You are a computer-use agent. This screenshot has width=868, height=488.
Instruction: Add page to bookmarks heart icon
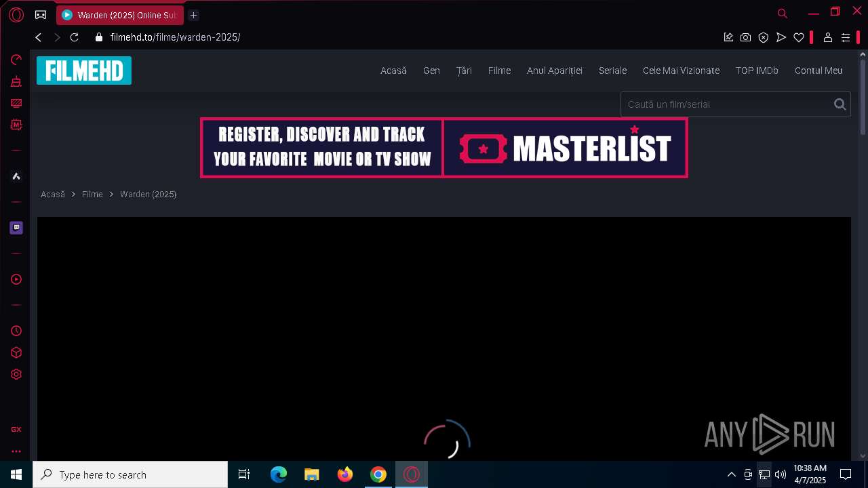point(799,37)
